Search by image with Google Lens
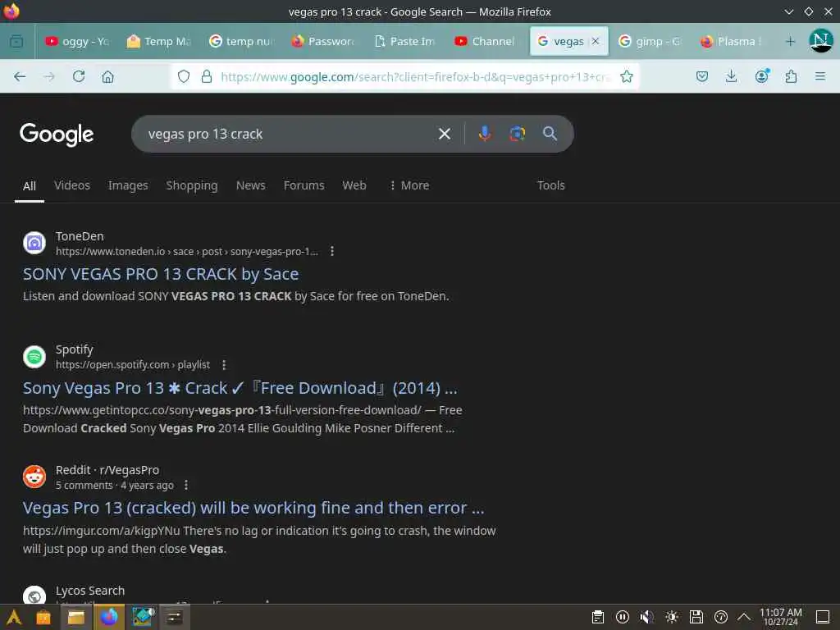 pos(517,134)
